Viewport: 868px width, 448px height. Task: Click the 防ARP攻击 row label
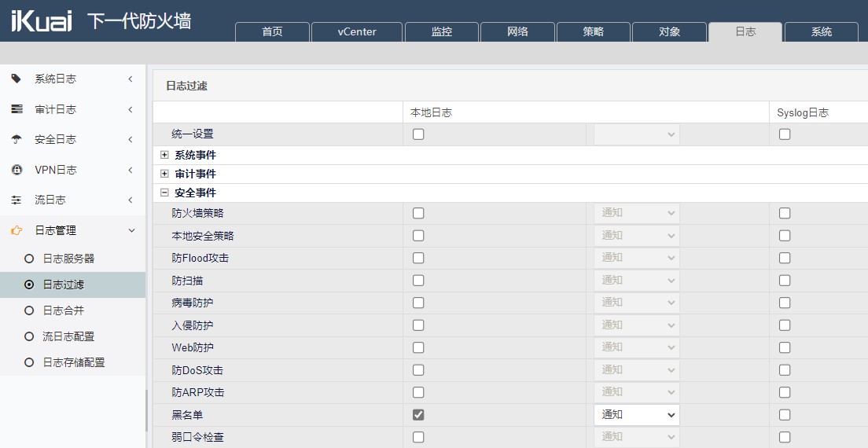click(x=197, y=392)
